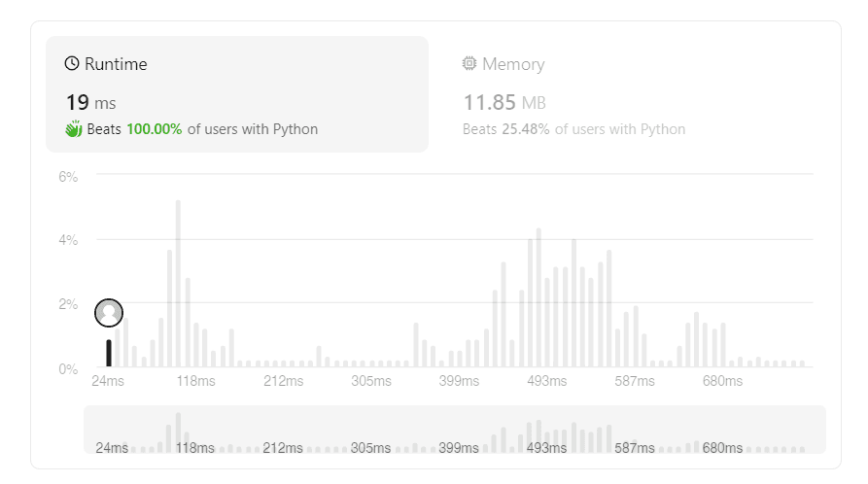Viewport: 868px width, 484px height.
Task: Click the 24ms label in the overview strip
Action: pyautogui.click(x=112, y=448)
